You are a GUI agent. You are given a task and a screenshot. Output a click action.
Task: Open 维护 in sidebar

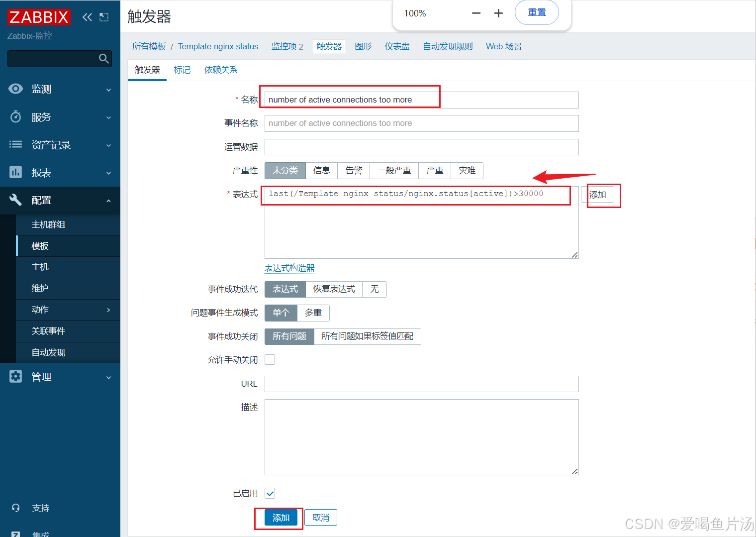(x=68, y=288)
